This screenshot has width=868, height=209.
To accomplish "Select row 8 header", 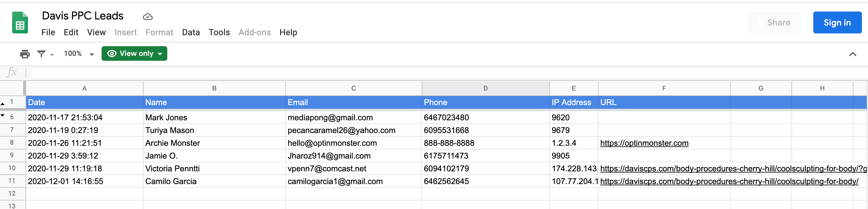I will 12,142.
